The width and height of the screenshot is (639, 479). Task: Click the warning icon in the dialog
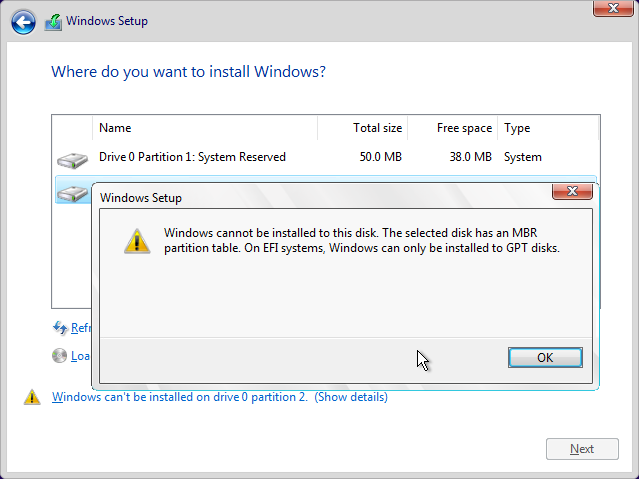(x=137, y=241)
